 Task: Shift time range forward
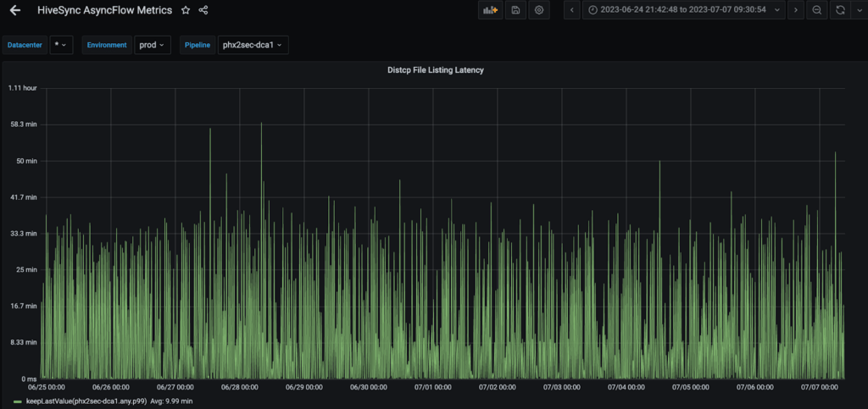pos(795,10)
